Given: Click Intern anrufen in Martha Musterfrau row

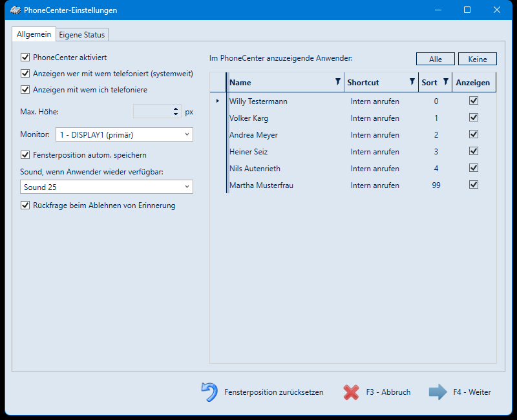Looking at the screenshot, I should tap(375, 185).
